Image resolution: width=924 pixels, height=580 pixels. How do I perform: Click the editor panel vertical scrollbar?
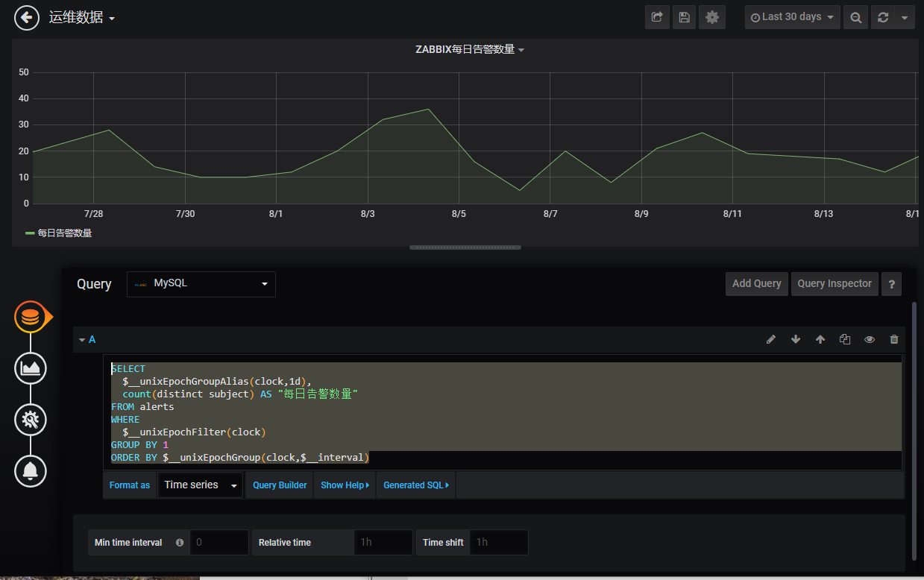[x=914, y=431]
